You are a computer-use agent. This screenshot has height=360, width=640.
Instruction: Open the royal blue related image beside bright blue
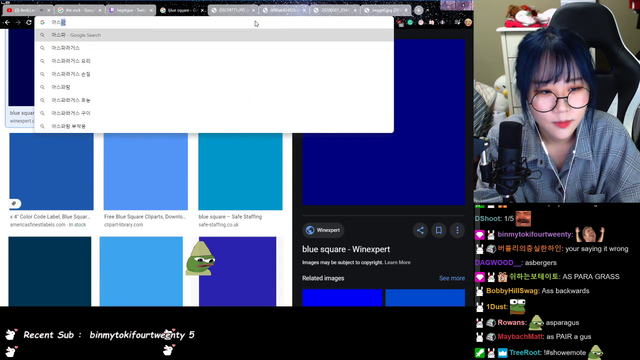click(x=425, y=298)
